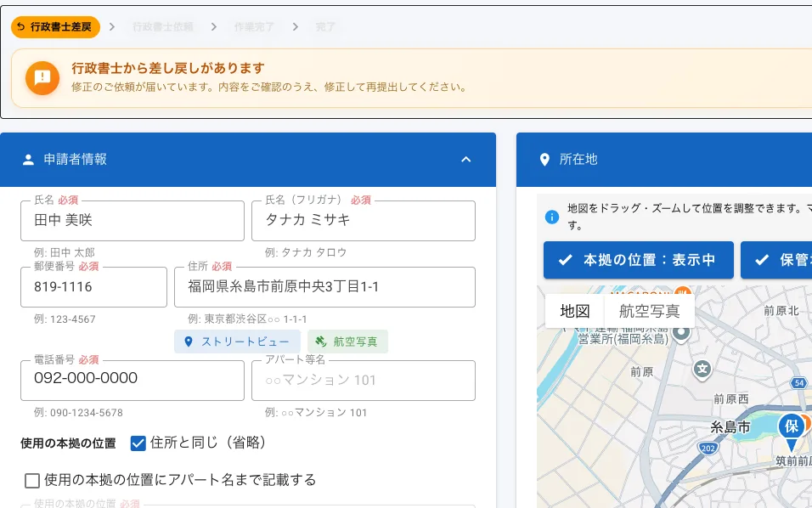Collapse the 申請者情報 panel chevron

(466, 160)
